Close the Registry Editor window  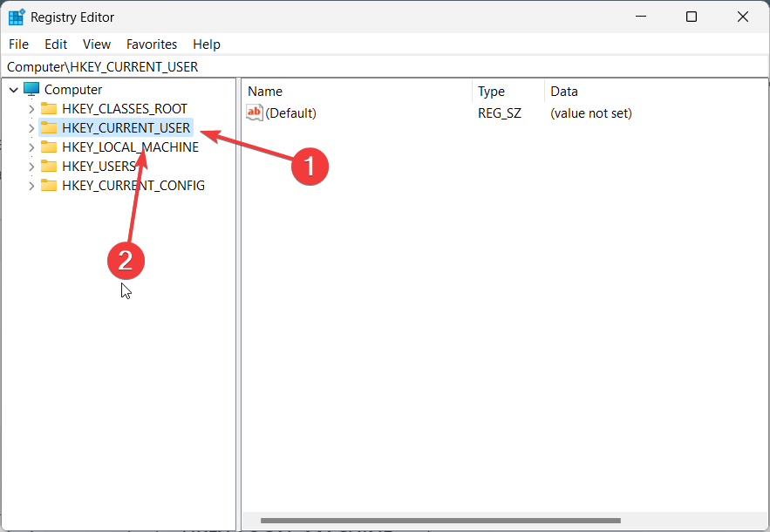click(x=742, y=17)
